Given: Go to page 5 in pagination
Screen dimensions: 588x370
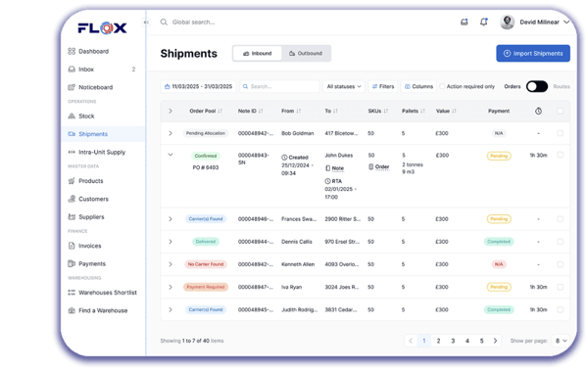Looking at the screenshot, I should coord(481,341).
